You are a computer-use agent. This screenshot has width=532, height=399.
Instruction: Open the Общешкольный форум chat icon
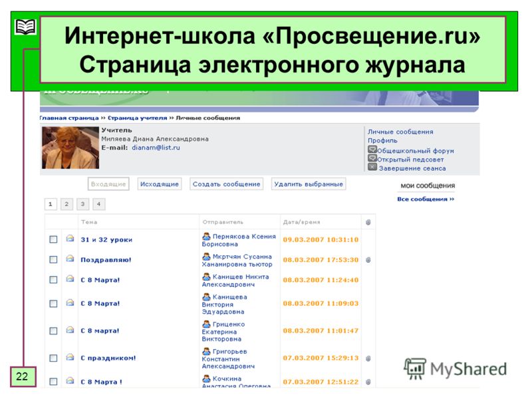[372, 150]
